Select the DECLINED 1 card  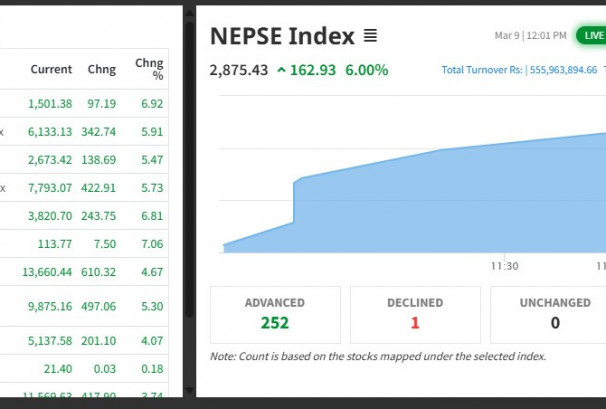pos(415,314)
